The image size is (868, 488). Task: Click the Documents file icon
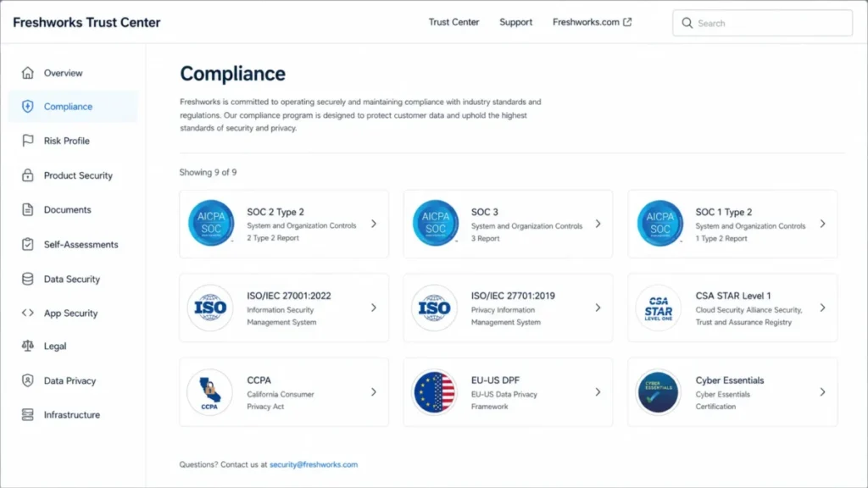coord(28,210)
